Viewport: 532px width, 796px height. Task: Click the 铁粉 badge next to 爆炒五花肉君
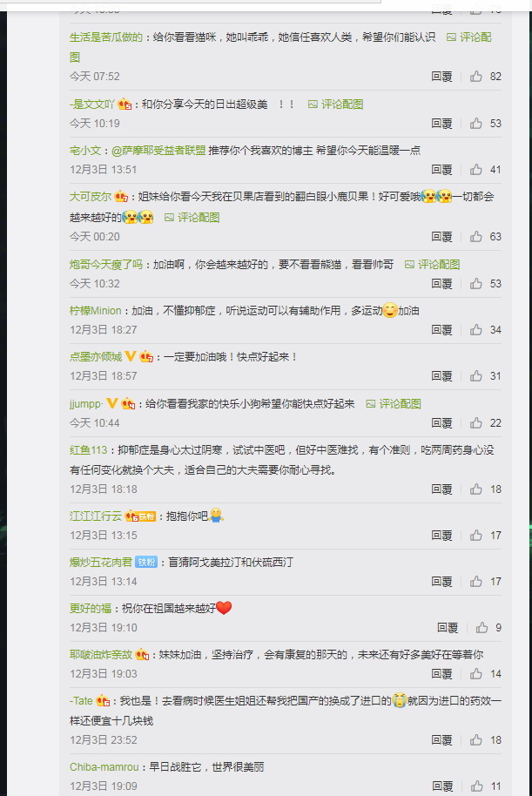point(146,563)
